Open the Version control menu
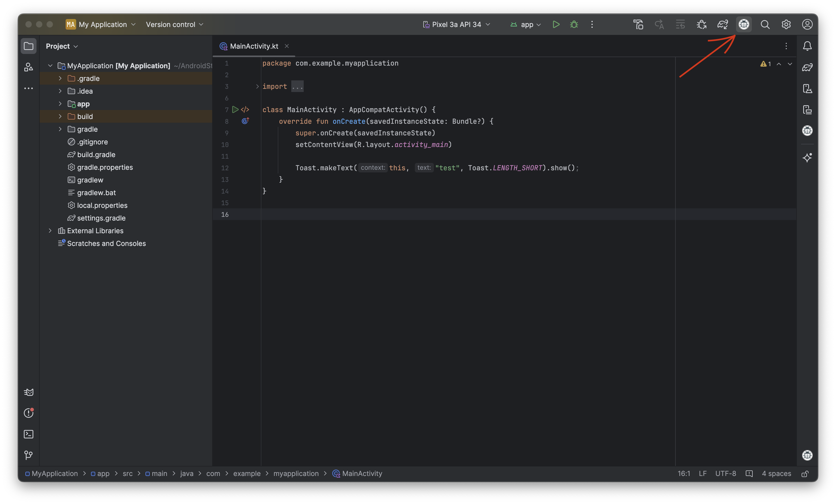This screenshot has height=504, width=836. coord(174,24)
